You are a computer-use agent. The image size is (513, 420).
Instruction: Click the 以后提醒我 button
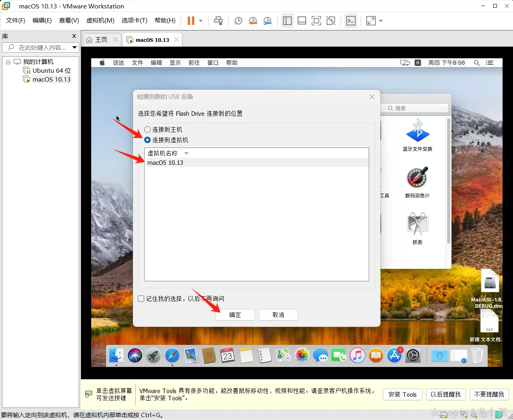[x=446, y=395]
